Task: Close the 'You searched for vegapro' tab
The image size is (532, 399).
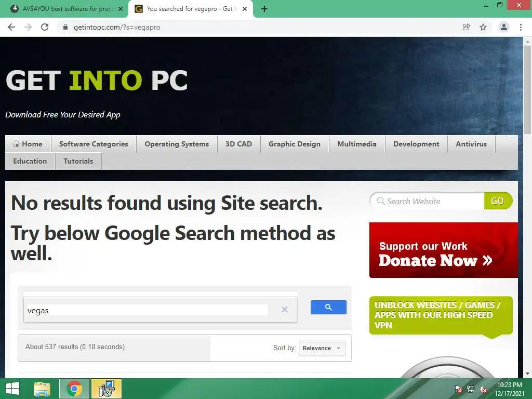Action: pyautogui.click(x=245, y=9)
